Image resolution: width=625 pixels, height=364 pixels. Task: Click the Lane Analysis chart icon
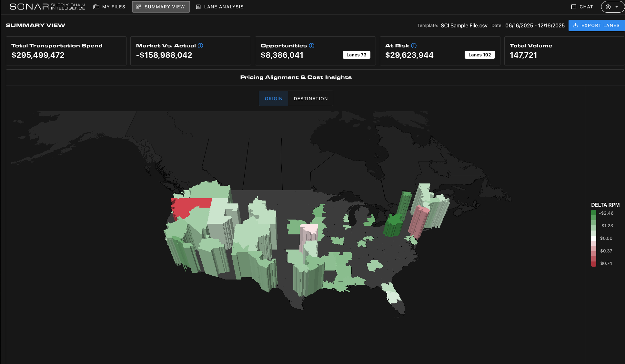coord(198,7)
